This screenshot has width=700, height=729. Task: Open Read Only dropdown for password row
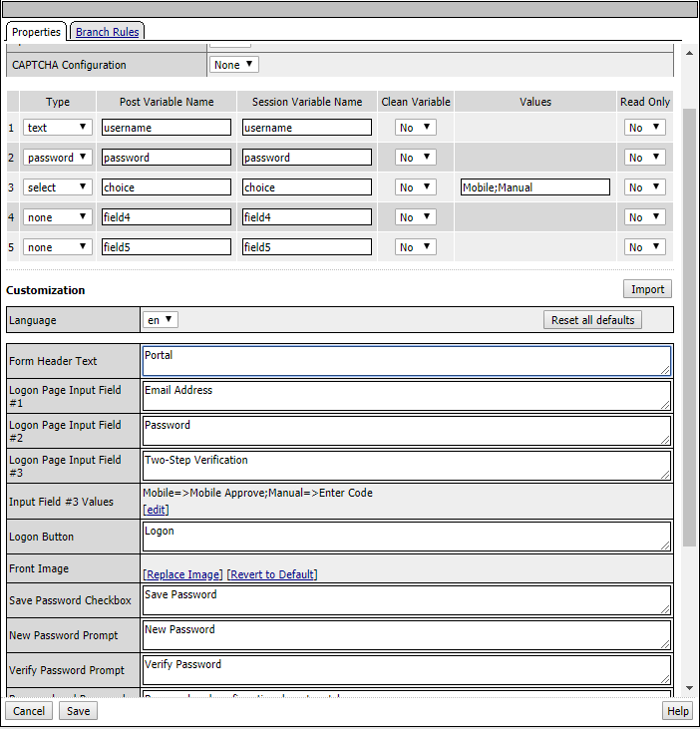pyautogui.click(x=645, y=158)
